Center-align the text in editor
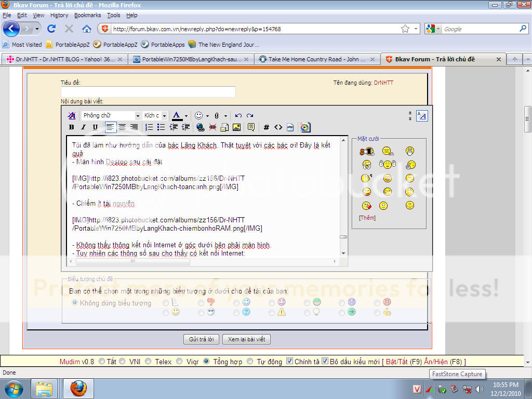This screenshot has width=532, height=399. pyautogui.click(x=122, y=127)
